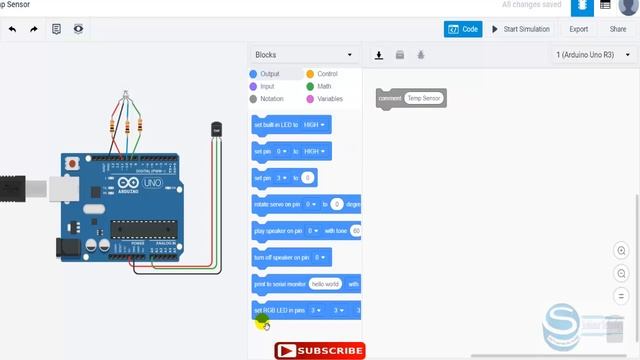Screen dimensions: 640x360
Task: Open the Arduino Uno R3 board selector
Action: click(593, 55)
